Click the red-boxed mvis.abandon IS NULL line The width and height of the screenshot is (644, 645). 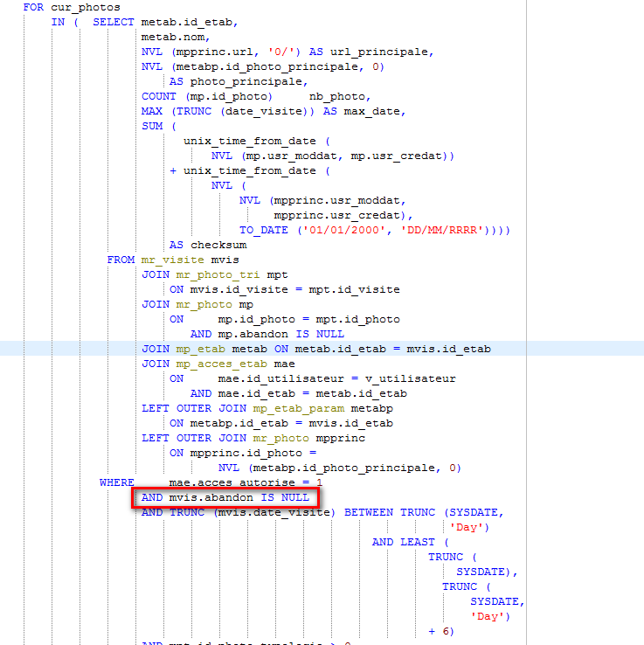tap(225, 497)
